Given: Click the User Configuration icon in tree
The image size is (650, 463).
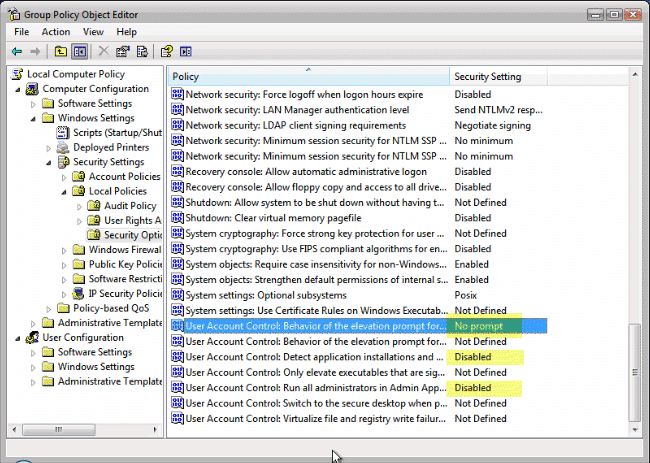Looking at the screenshot, I should click(x=32, y=337).
